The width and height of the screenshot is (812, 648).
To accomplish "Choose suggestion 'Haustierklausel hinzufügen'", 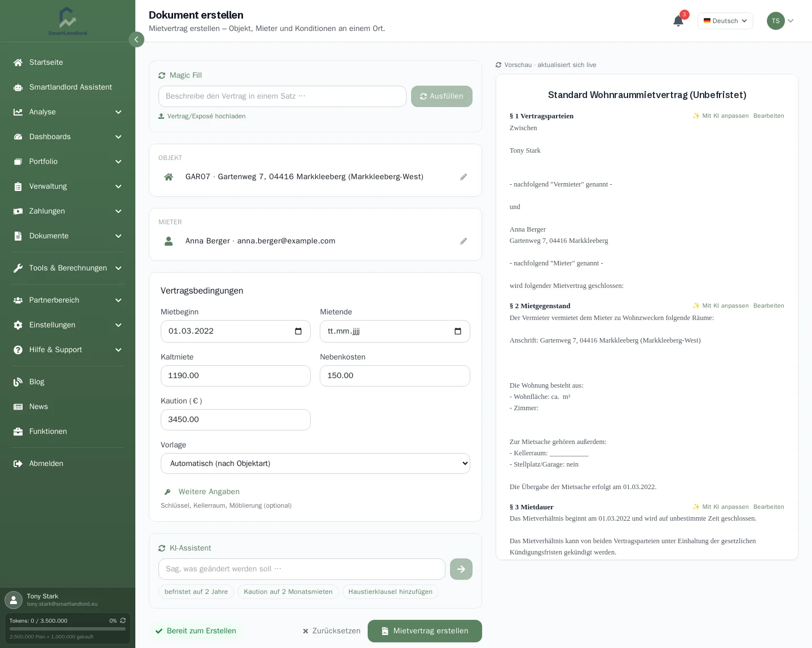I will [x=390, y=592].
